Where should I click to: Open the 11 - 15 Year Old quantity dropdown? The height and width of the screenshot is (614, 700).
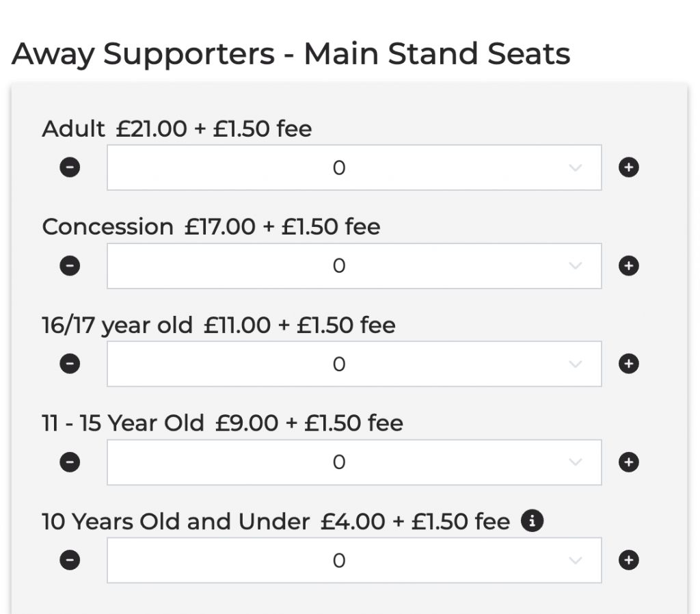[x=353, y=463]
